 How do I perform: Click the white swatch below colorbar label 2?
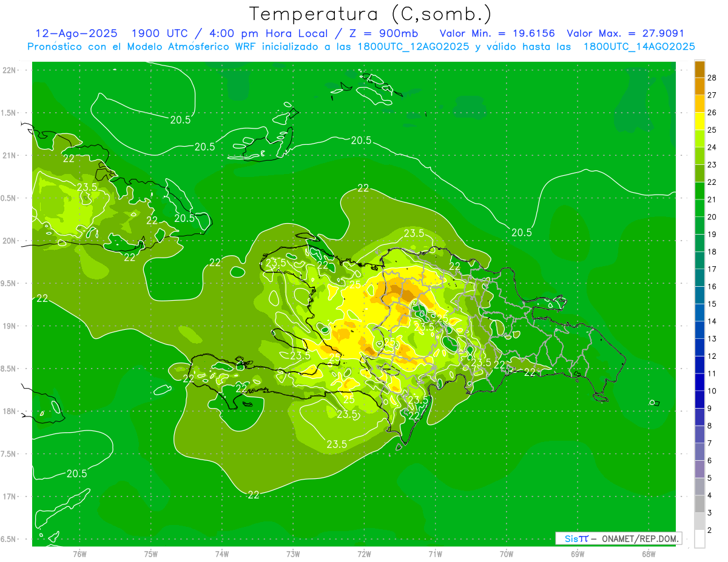pos(699,539)
